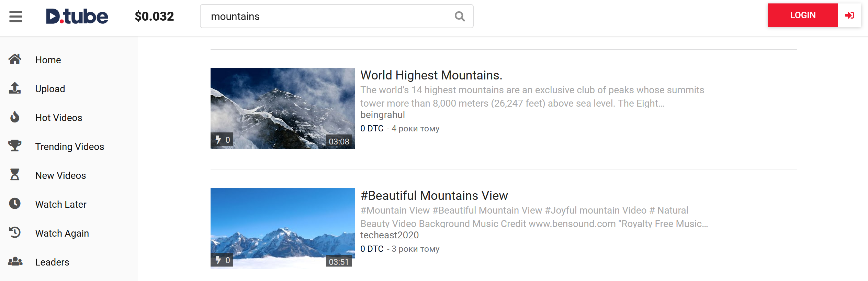Open Watch Again from sidebar

tap(62, 233)
